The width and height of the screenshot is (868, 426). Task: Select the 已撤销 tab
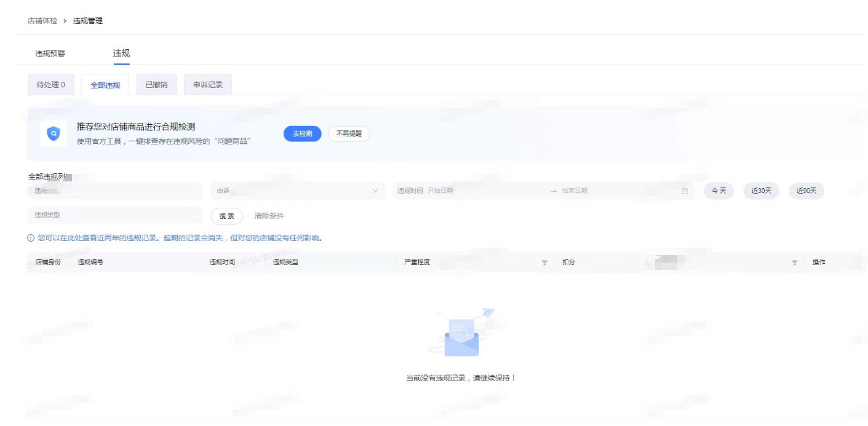[156, 85]
